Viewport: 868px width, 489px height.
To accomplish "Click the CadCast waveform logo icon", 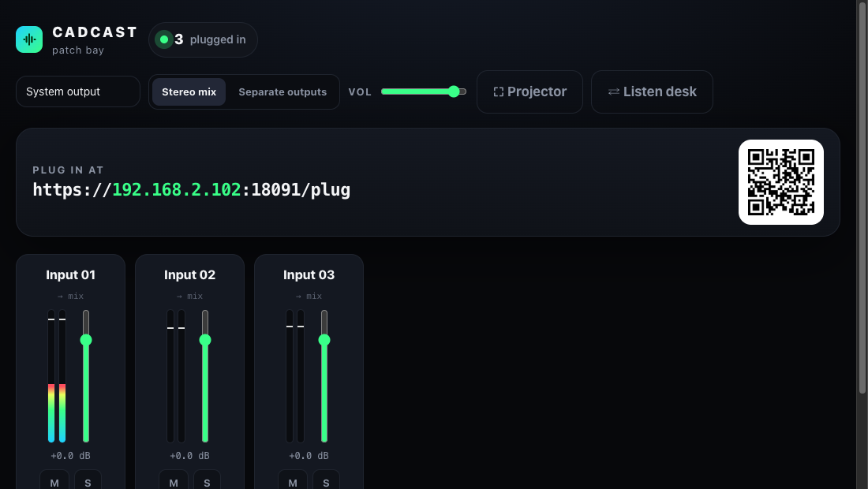I will pos(29,39).
